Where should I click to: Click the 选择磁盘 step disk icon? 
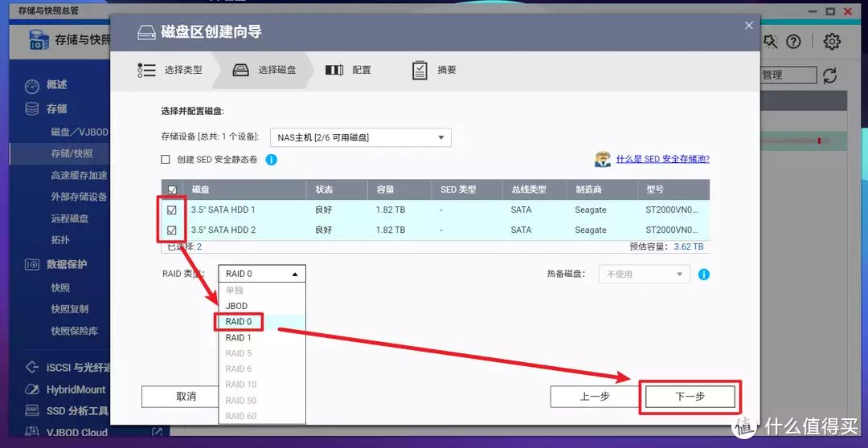point(241,70)
